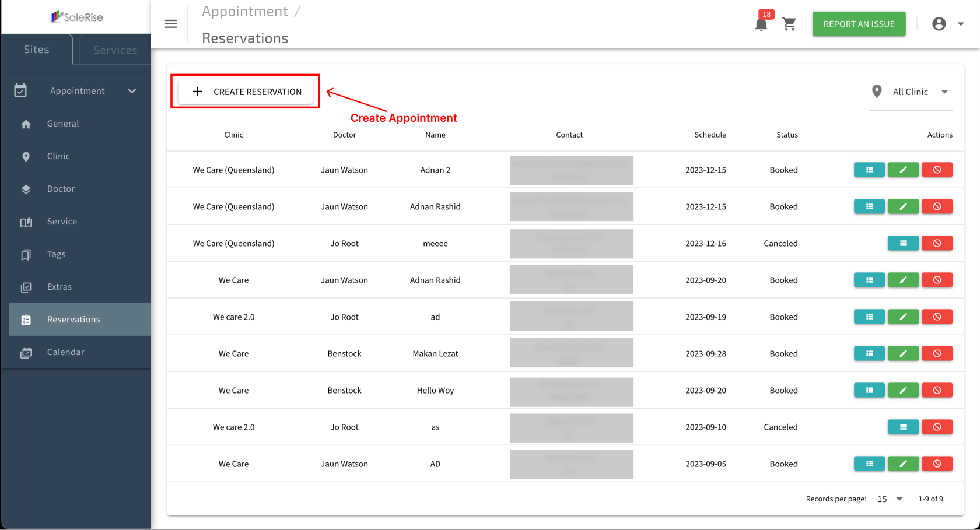Open the All Clinic filter dropdown
980x530 pixels.
pos(911,92)
